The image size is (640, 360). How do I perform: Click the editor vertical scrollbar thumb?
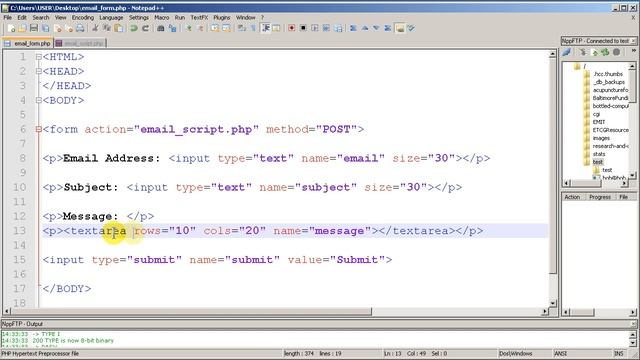553,165
